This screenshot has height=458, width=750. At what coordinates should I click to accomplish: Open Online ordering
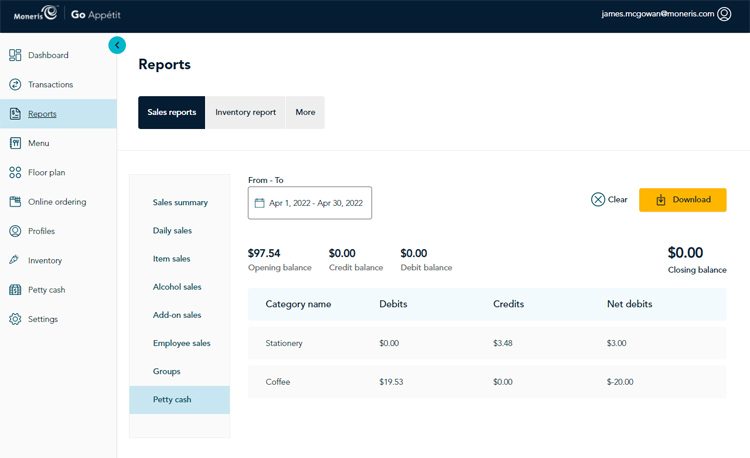pyautogui.click(x=57, y=202)
